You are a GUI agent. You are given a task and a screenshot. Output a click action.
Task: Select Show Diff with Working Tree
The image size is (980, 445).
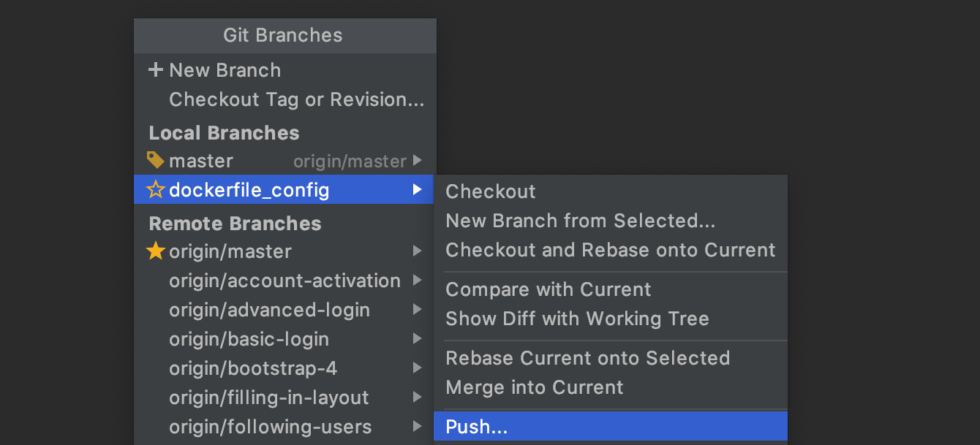pos(577,319)
